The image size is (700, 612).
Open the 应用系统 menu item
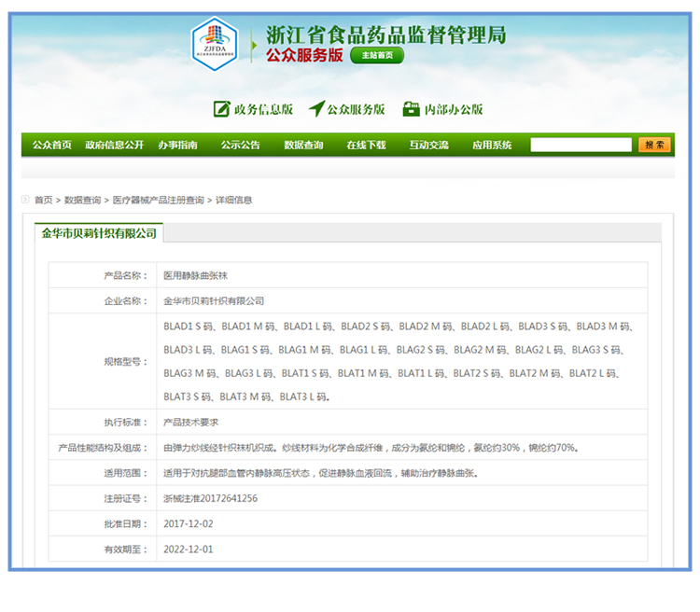(492, 146)
